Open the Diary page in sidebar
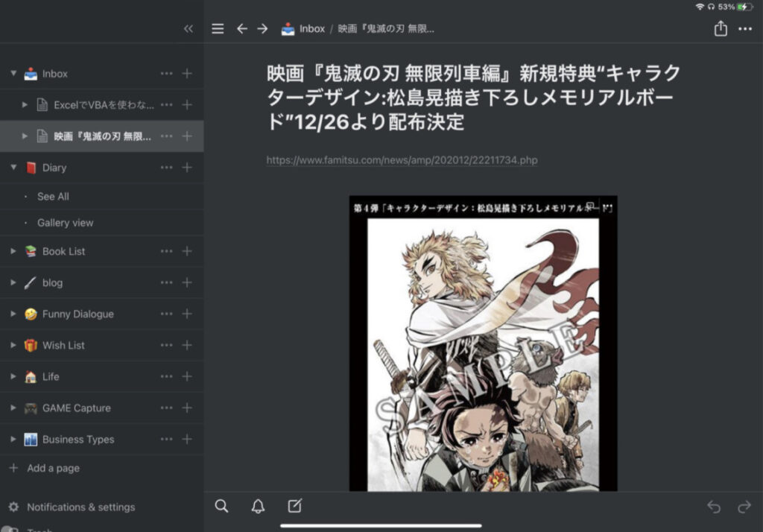 pyautogui.click(x=54, y=168)
